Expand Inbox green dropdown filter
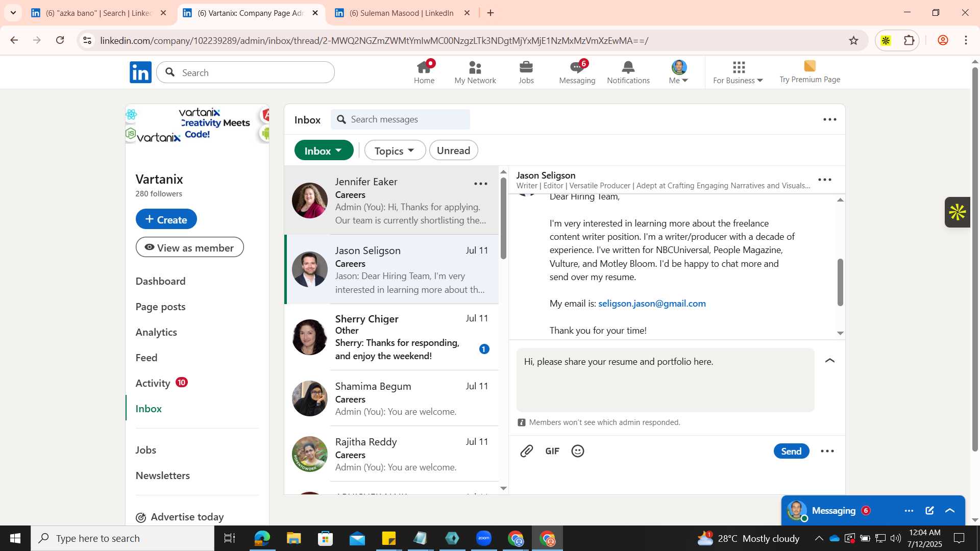 (324, 151)
